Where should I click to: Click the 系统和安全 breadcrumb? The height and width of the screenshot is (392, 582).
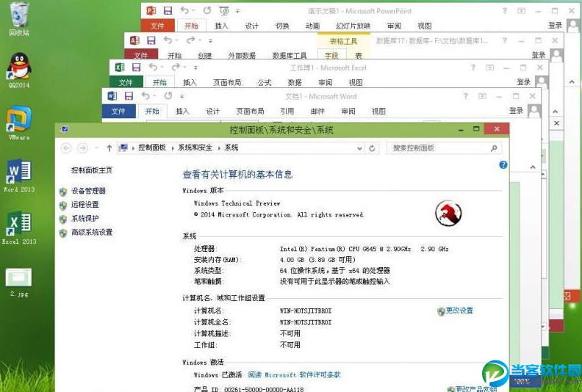195,148
